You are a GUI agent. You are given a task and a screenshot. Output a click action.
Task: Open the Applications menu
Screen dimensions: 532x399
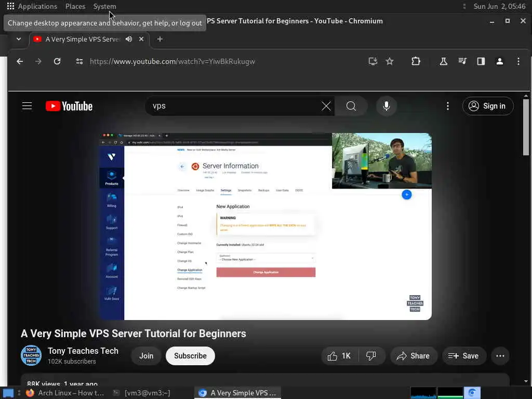point(32,6)
